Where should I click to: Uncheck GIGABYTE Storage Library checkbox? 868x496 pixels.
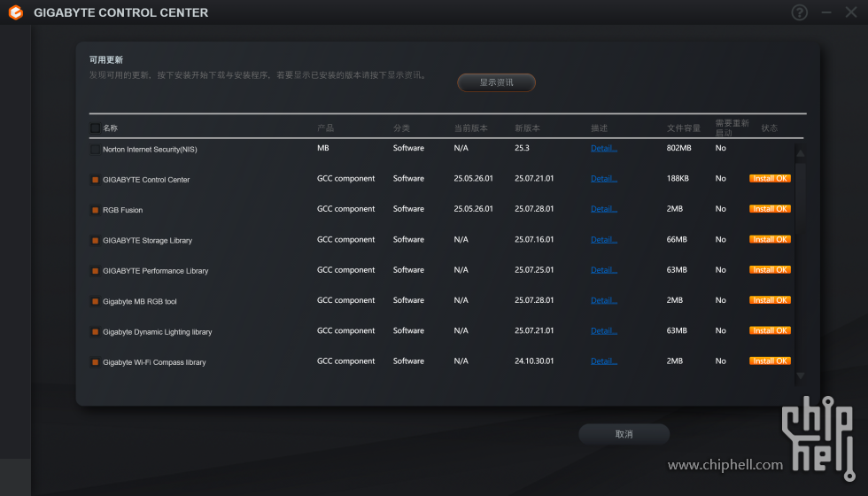(x=96, y=241)
